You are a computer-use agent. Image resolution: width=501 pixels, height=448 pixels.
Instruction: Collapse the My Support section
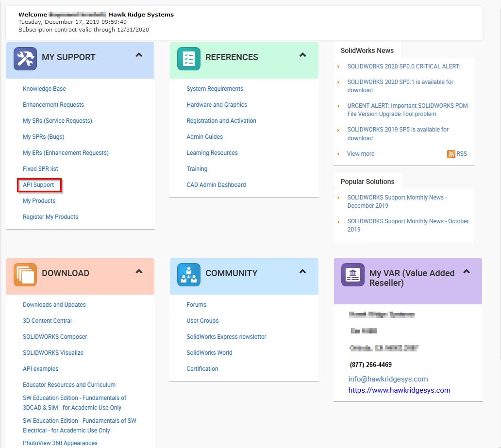139,55
